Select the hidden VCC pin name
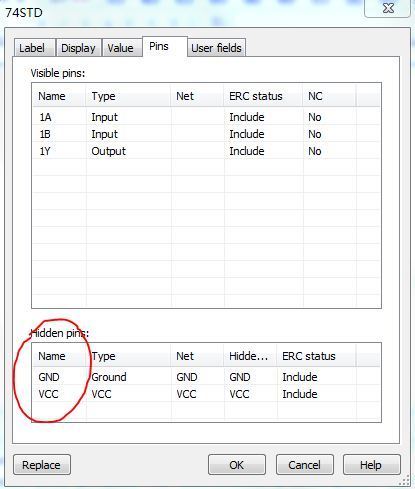Screen dimensions: 415x489 click(x=49, y=394)
